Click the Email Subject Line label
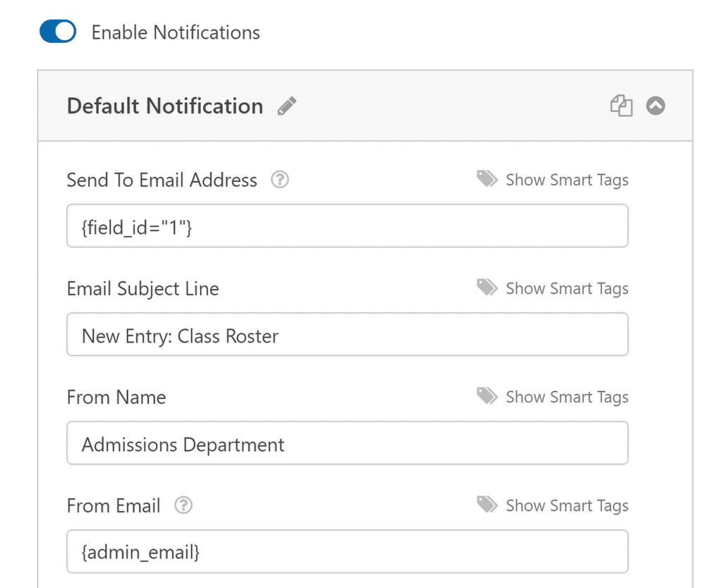The height and width of the screenshot is (588, 722). click(142, 288)
